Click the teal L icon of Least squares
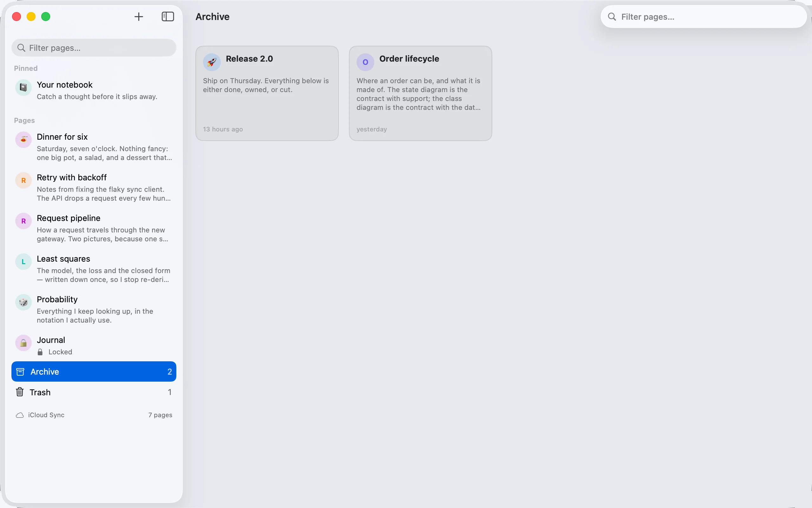Screen dimensions: 812x508 pos(23,262)
